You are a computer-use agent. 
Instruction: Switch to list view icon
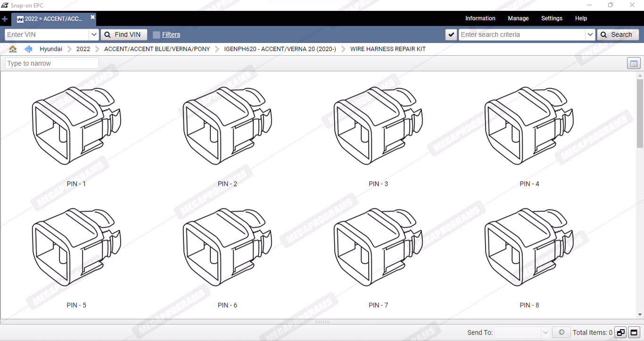pos(634,63)
